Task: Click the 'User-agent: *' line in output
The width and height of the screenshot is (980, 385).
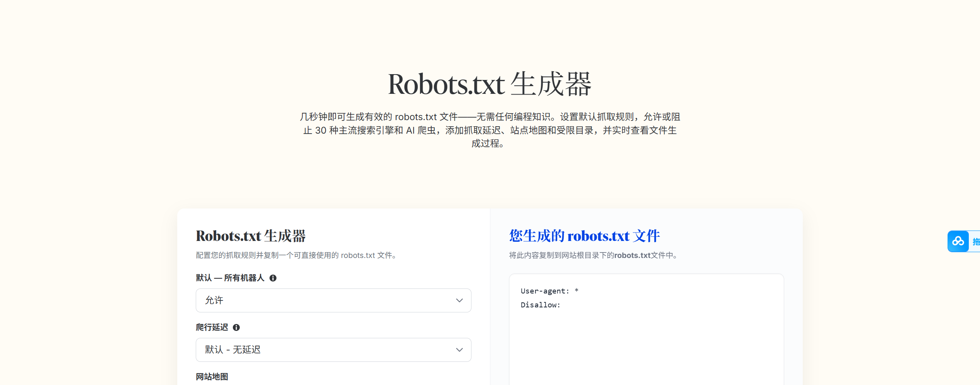Action: (x=549, y=291)
